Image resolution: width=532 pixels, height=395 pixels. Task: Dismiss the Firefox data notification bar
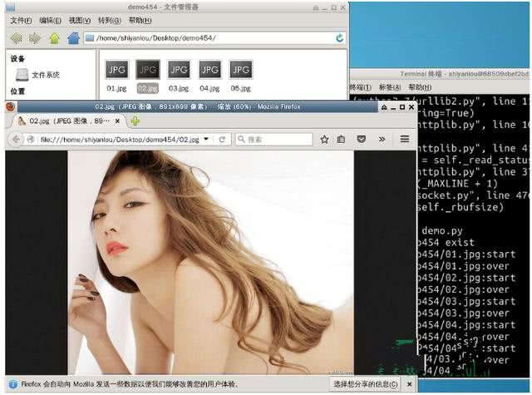409,384
